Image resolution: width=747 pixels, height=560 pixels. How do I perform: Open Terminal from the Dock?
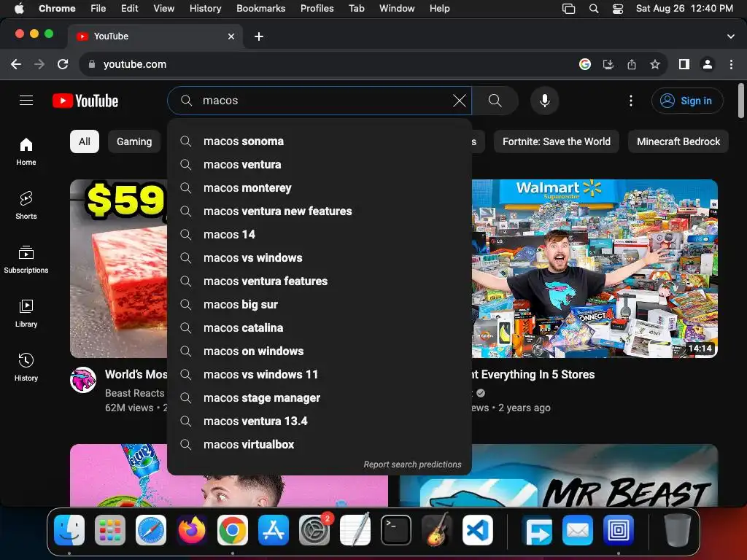point(396,530)
